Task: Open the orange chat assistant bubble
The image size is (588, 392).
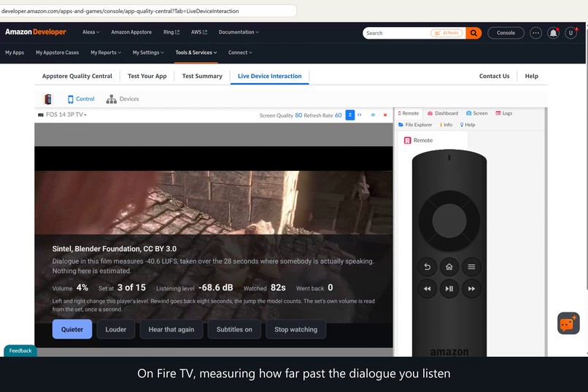Action: tap(568, 323)
